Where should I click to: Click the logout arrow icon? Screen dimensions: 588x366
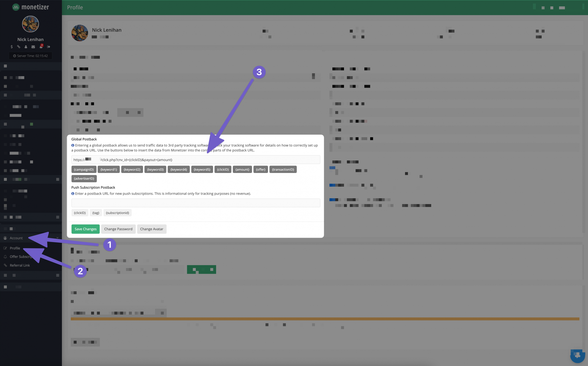coord(49,47)
